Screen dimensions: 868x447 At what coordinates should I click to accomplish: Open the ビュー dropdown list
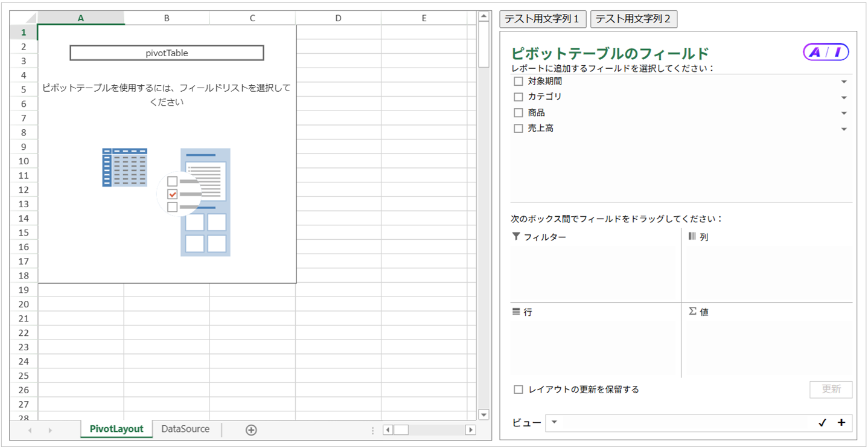554,422
